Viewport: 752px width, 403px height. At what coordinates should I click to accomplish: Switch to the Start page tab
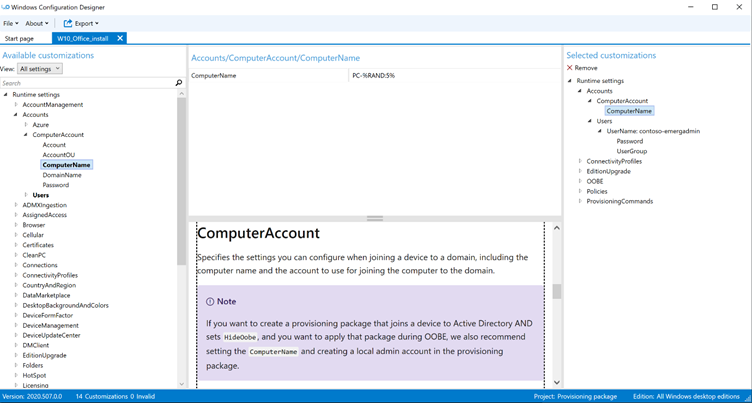click(19, 38)
